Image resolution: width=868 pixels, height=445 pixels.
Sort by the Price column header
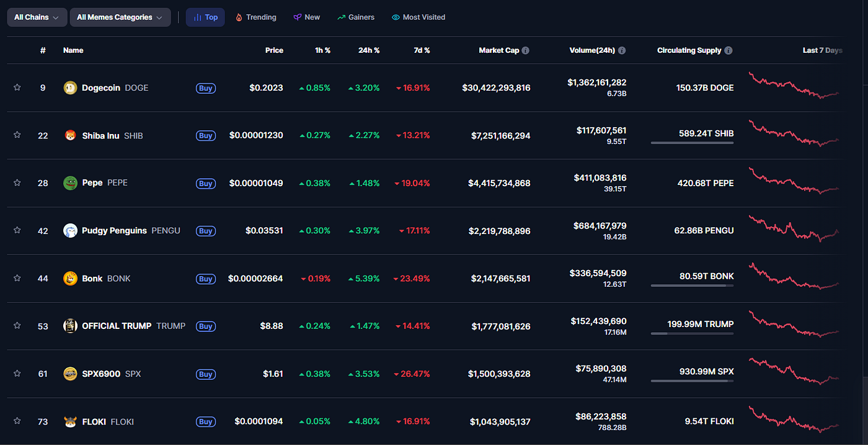click(274, 50)
